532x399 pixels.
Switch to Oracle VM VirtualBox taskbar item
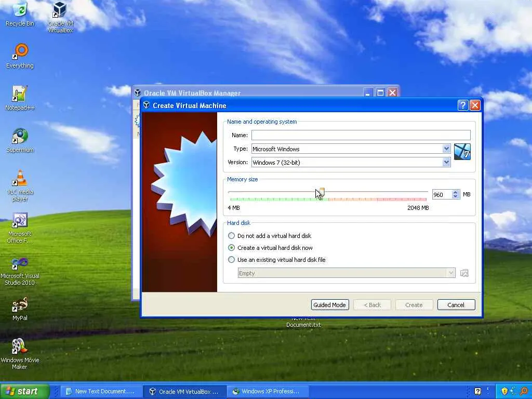[184, 391]
